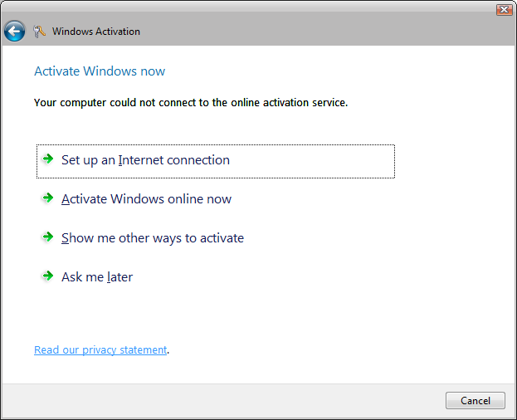517x420 pixels.
Task: Click the blue back arrow button
Action: (x=14, y=32)
